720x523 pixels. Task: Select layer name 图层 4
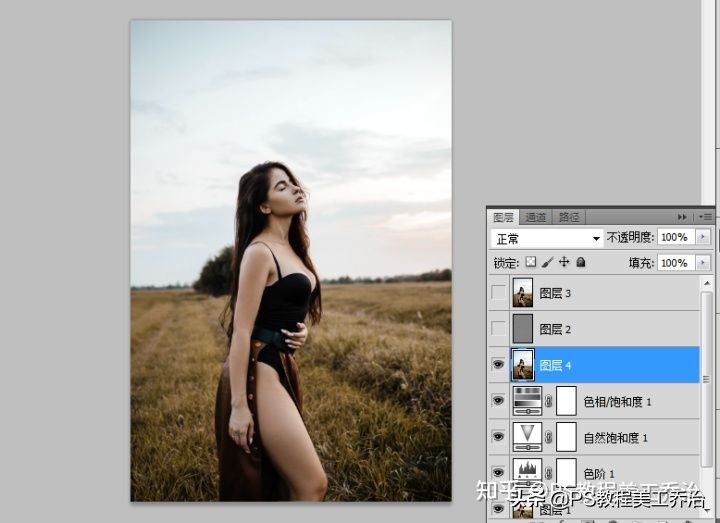(x=555, y=366)
